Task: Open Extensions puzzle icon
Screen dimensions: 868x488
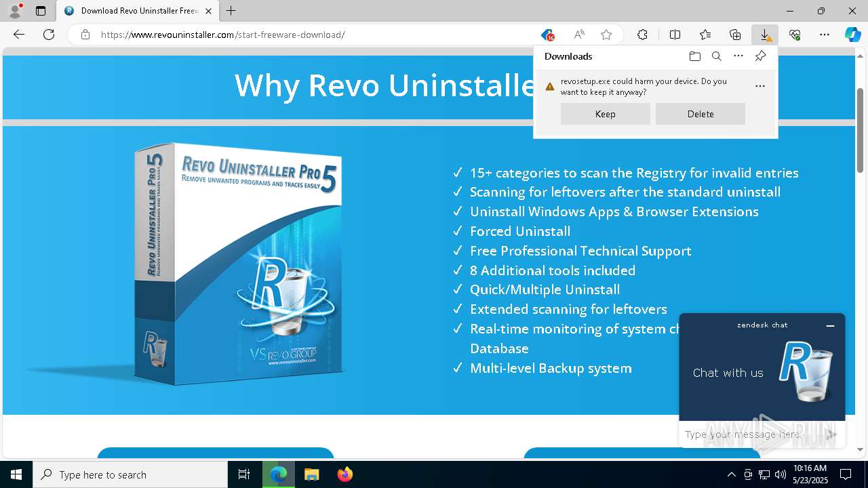Action: point(642,35)
